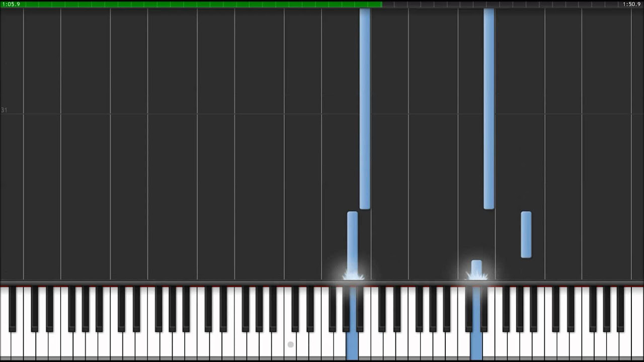The height and width of the screenshot is (362, 644).
Task: Click the long falling note above E6
Action: (x=489, y=109)
